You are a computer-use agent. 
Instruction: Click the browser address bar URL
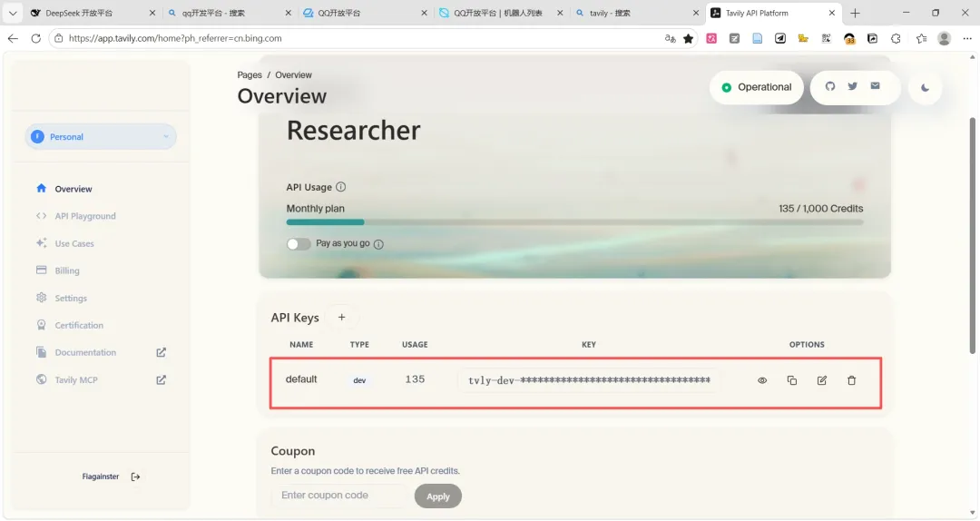click(x=175, y=38)
